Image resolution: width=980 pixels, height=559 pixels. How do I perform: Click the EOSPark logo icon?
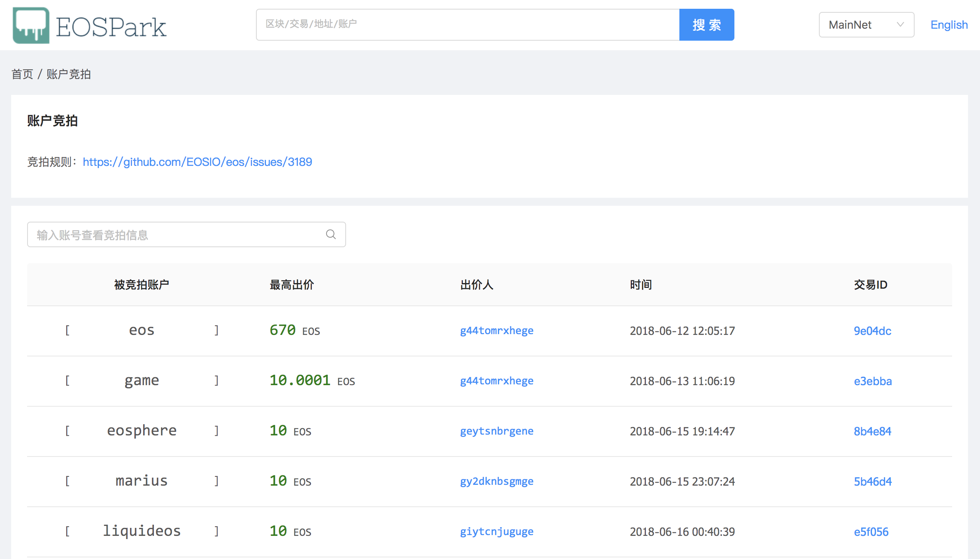tap(31, 25)
